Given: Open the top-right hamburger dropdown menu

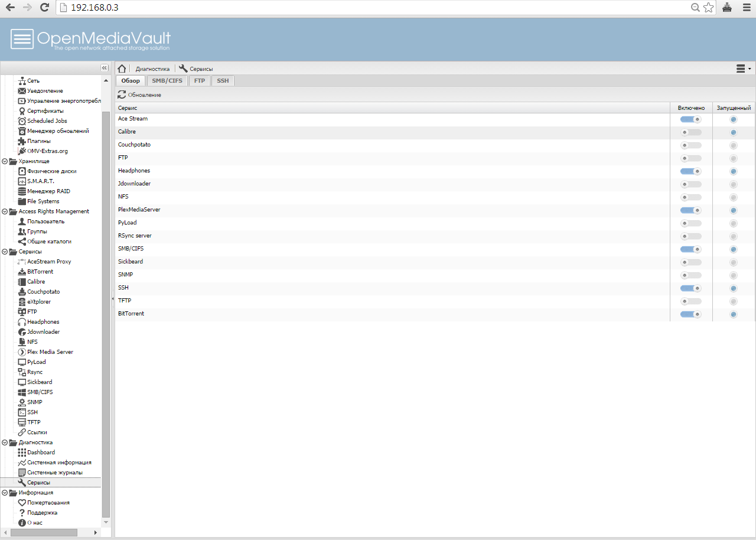Looking at the screenshot, I should coord(743,69).
